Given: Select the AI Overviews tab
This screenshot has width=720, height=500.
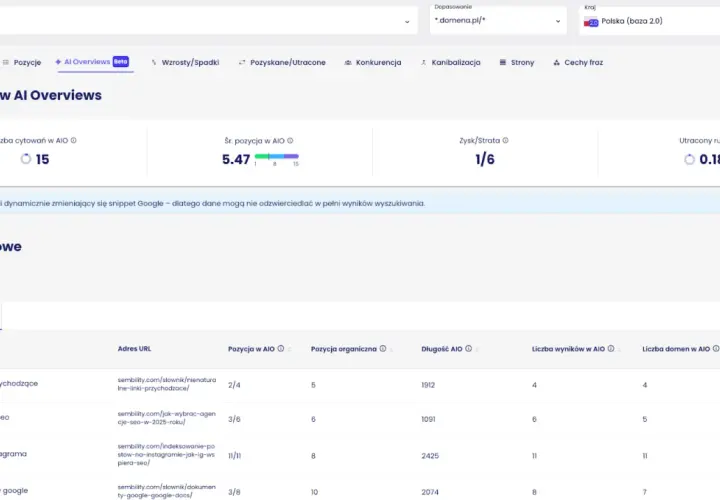Looking at the screenshot, I should 92,62.
